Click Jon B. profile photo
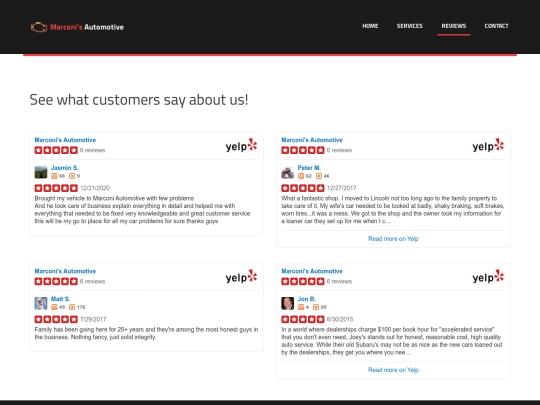Image resolution: width=540 pixels, height=405 pixels. (288, 303)
